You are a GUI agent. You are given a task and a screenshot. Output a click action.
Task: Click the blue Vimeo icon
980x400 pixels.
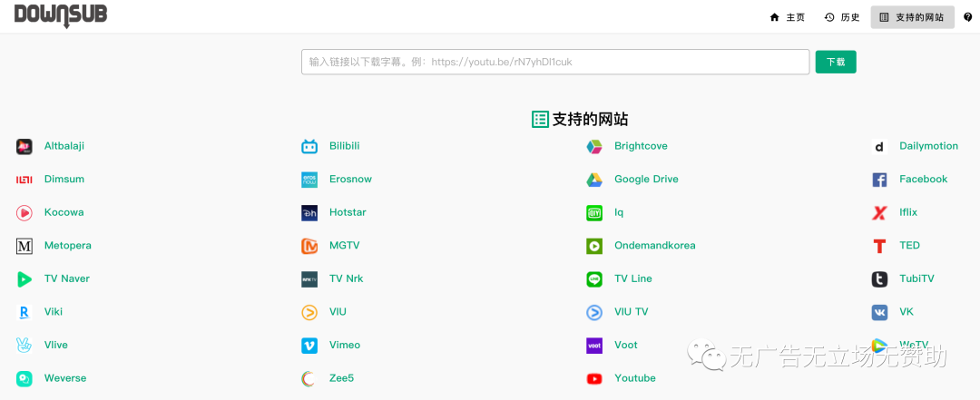point(309,345)
